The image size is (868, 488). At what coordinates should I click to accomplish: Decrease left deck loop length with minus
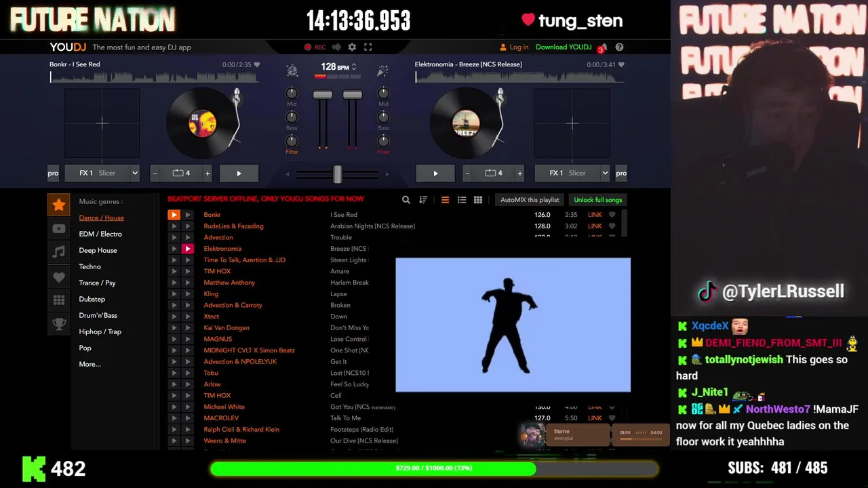[x=155, y=174]
